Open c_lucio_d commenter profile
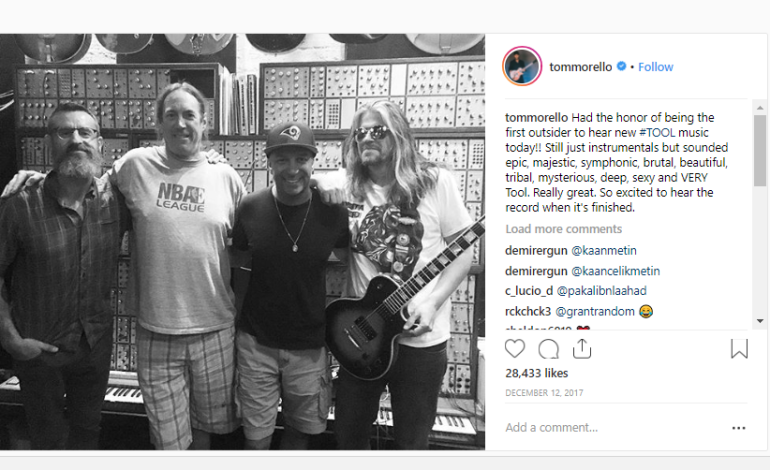The height and width of the screenshot is (470, 770). tap(529, 291)
